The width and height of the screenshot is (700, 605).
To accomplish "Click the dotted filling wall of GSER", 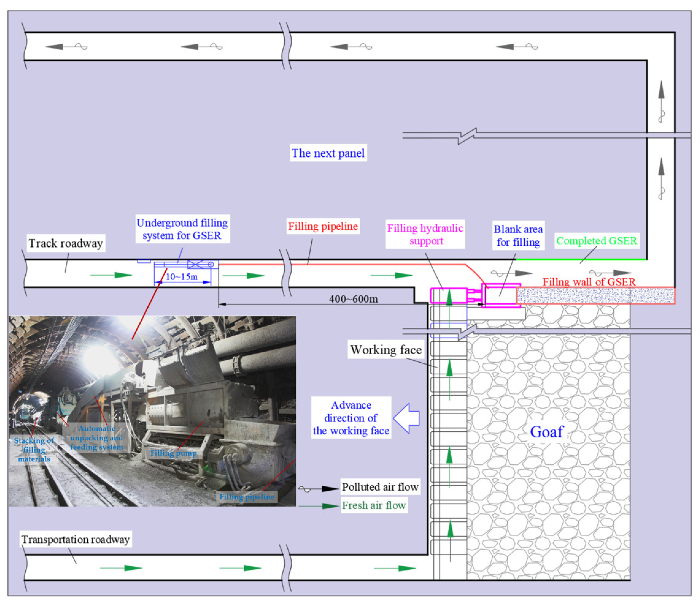I will (595, 296).
